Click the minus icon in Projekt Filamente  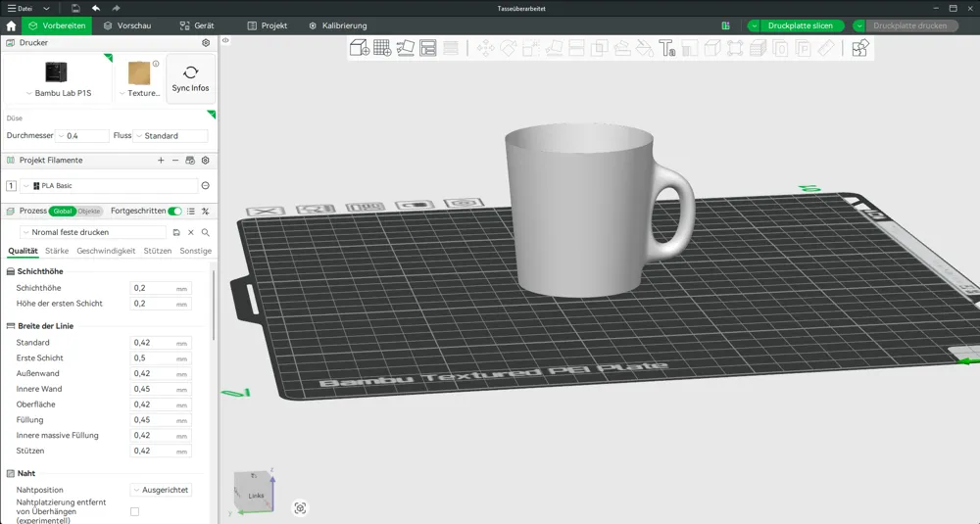coord(175,161)
